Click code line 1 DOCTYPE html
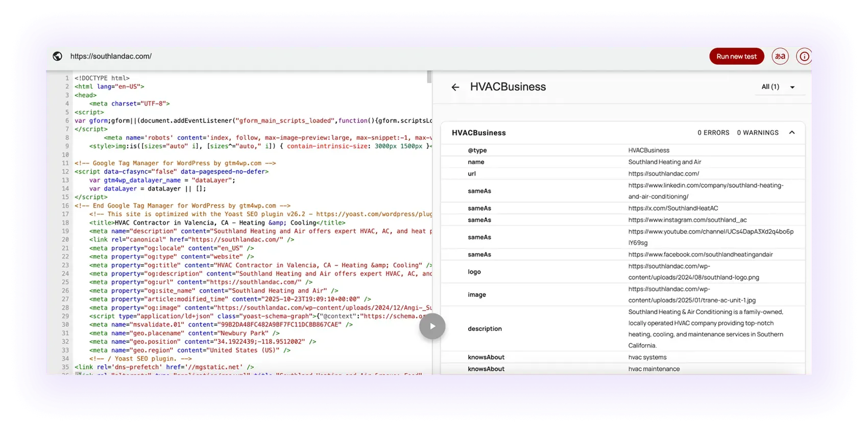The height and width of the screenshot is (431, 868). (102, 78)
